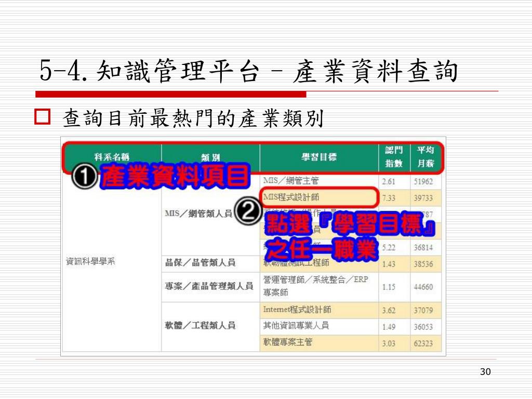Click the salary value 37079
This screenshot has height=399, width=532.
tap(423, 311)
